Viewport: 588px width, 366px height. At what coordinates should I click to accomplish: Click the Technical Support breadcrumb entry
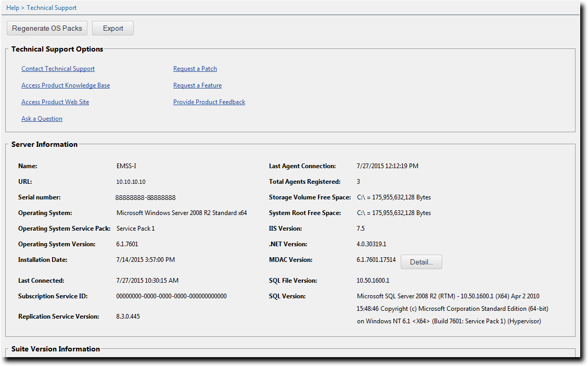(x=52, y=7)
